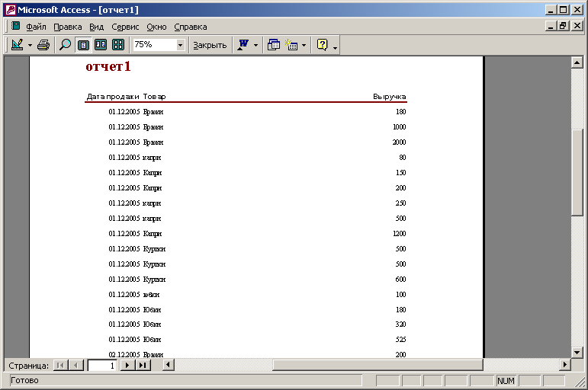The height and width of the screenshot is (390, 588).
Task: Open the View button dropdown arrow
Action: [x=30, y=46]
